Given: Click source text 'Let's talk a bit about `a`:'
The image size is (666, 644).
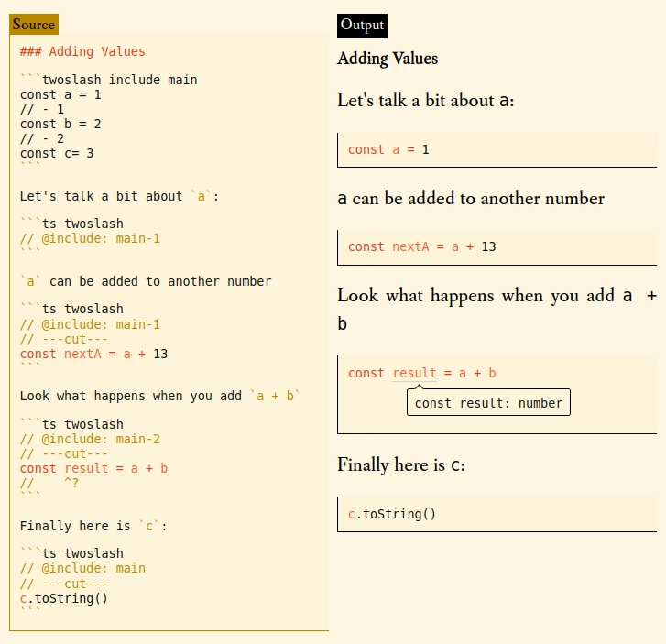Looking at the screenshot, I should coord(119,196).
